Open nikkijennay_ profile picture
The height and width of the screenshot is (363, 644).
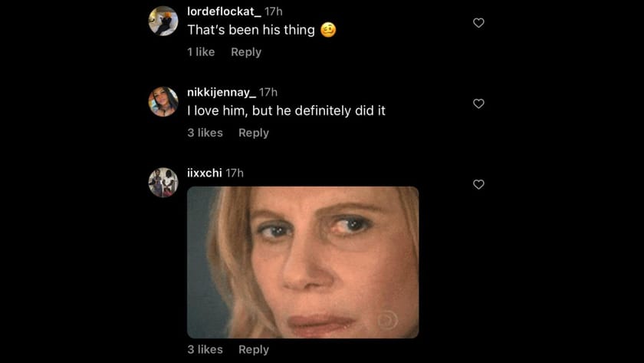(163, 101)
